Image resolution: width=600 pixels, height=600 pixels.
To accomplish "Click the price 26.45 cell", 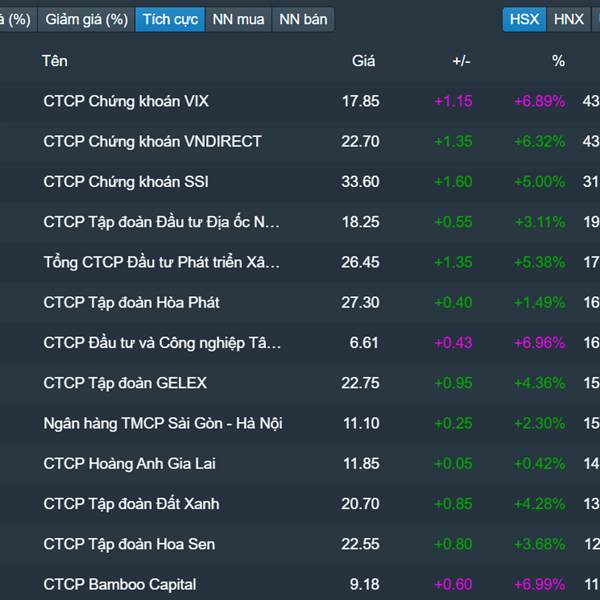I will (360, 262).
